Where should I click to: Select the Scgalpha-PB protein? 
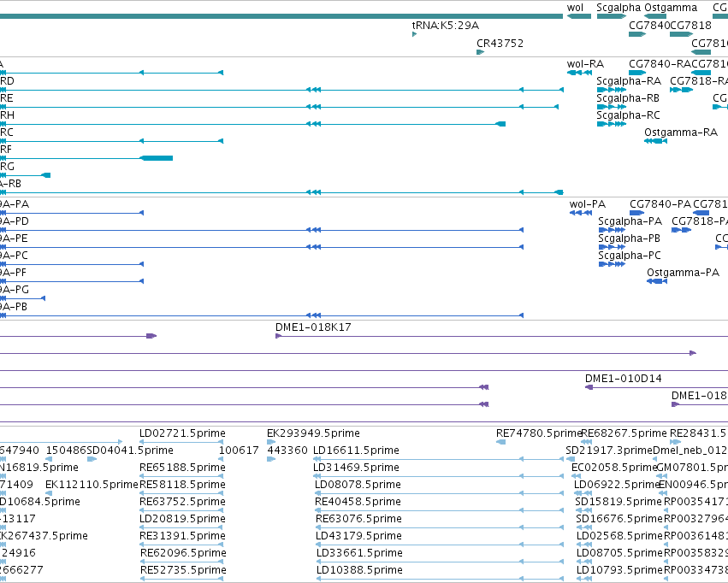(612, 247)
